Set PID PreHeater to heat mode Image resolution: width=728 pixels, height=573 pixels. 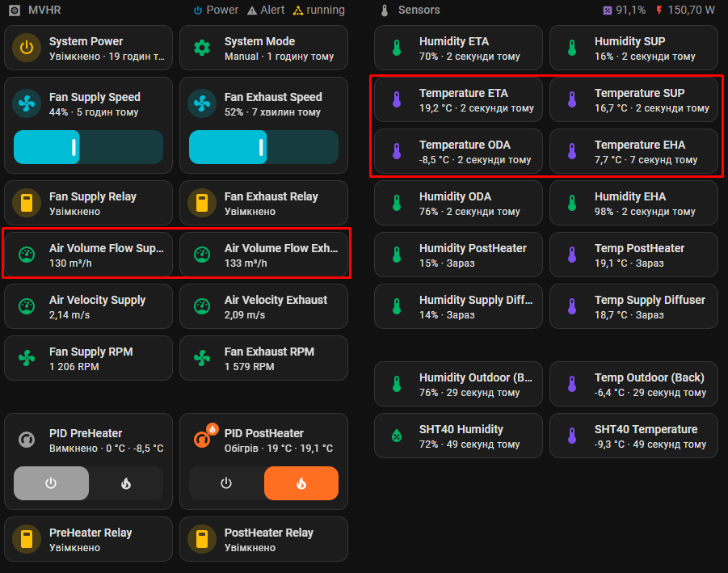(x=126, y=483)
